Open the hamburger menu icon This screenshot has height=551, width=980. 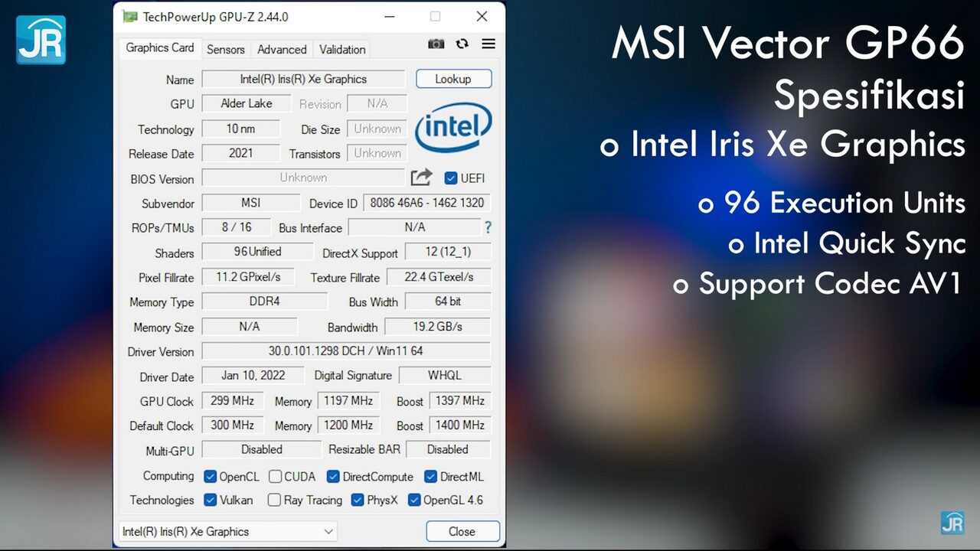[488, 44]
